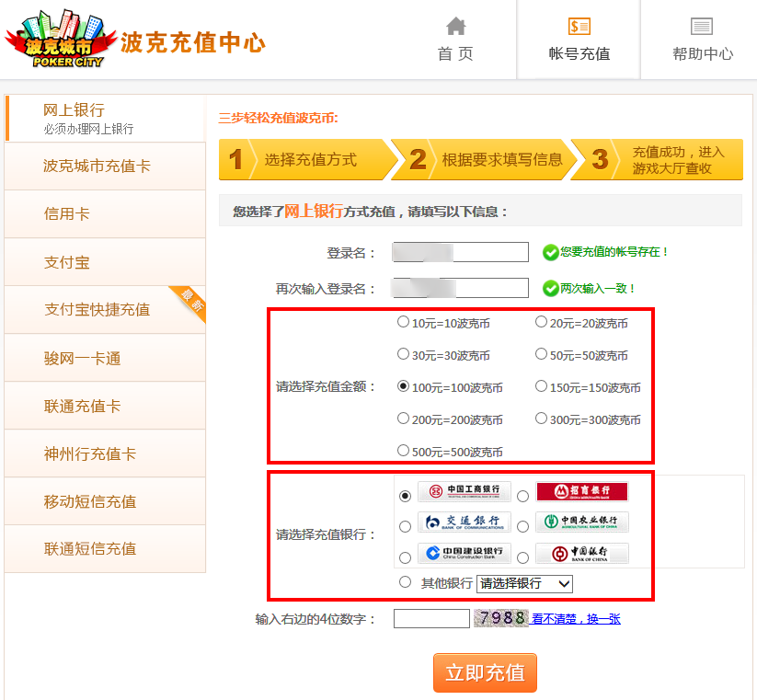Screen dimensions: 757x700
Task: Select 骏网一卡通 payment method
Action: point(105,358)
